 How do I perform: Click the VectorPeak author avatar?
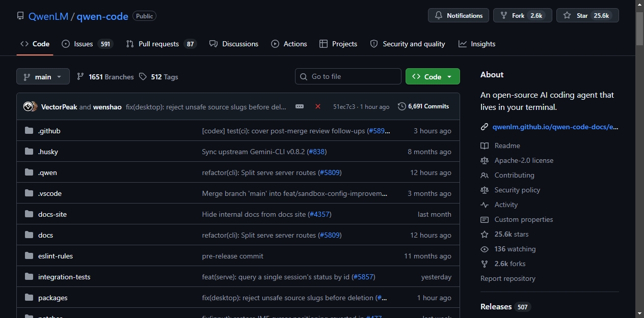coord(28,106)
